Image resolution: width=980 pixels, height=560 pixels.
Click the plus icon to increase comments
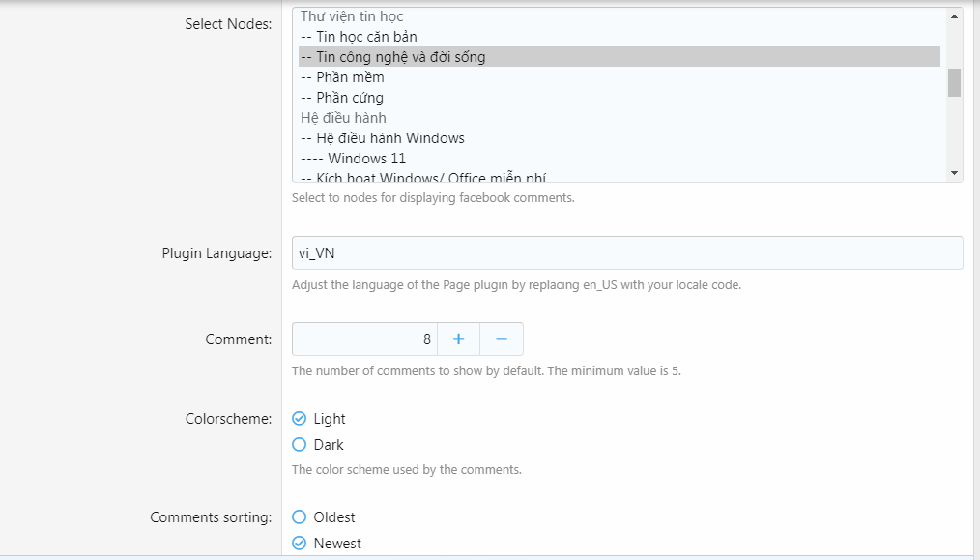coord(458,339)
